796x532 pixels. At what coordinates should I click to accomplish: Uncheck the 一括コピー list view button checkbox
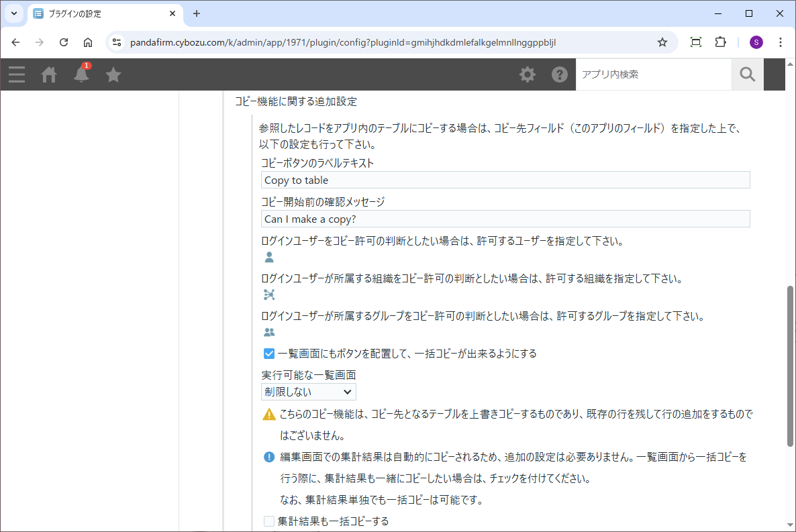point(269,354)
